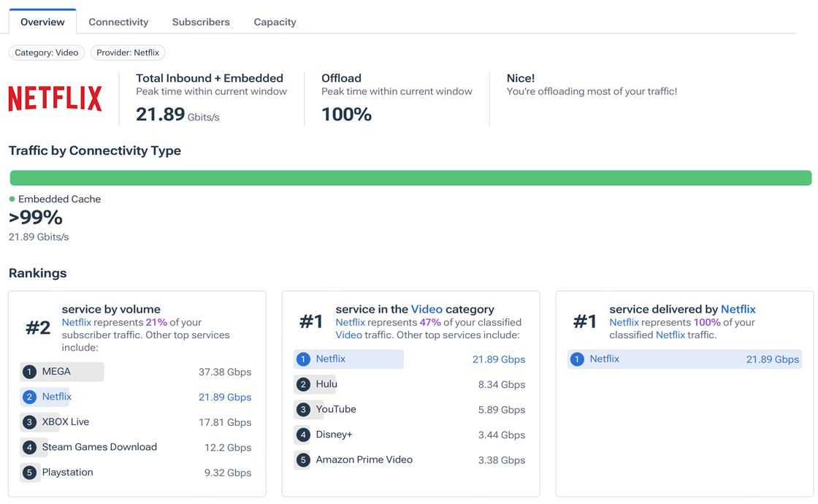Click the Netflix logo

coord(55,97)
